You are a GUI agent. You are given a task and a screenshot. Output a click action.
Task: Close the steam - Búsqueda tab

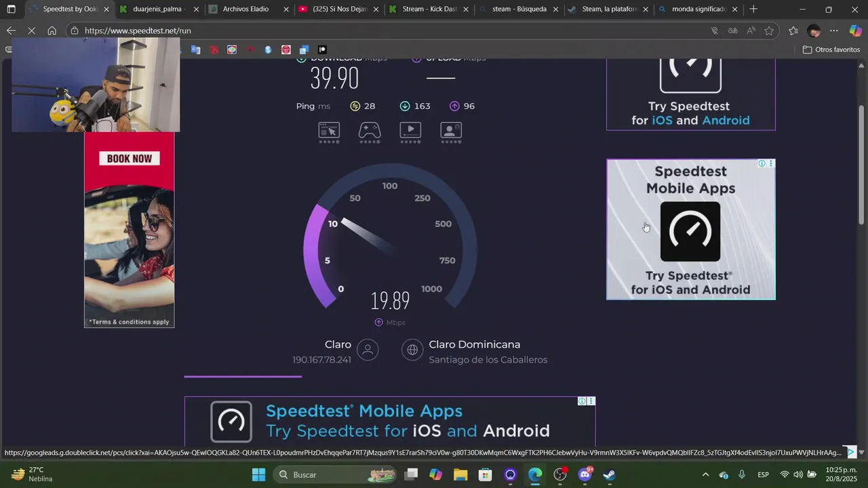click(556, 9)
